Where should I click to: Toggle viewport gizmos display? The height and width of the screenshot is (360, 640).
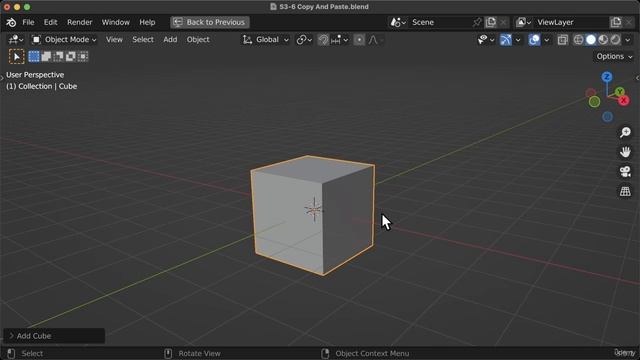click(x=506, y=40)
